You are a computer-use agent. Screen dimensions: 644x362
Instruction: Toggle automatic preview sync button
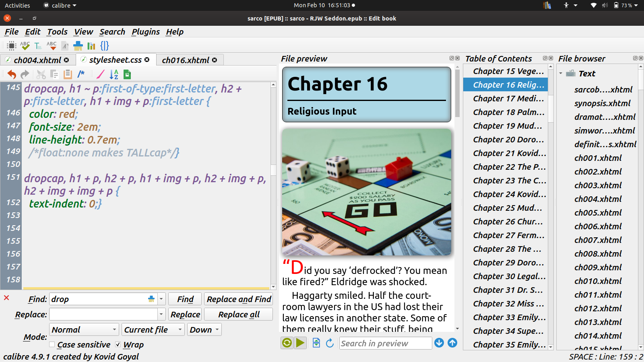click(x=287, y=343)
